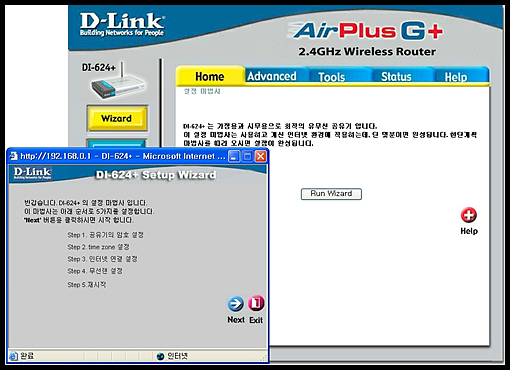Close the Setup Wizard popup window

261,156
